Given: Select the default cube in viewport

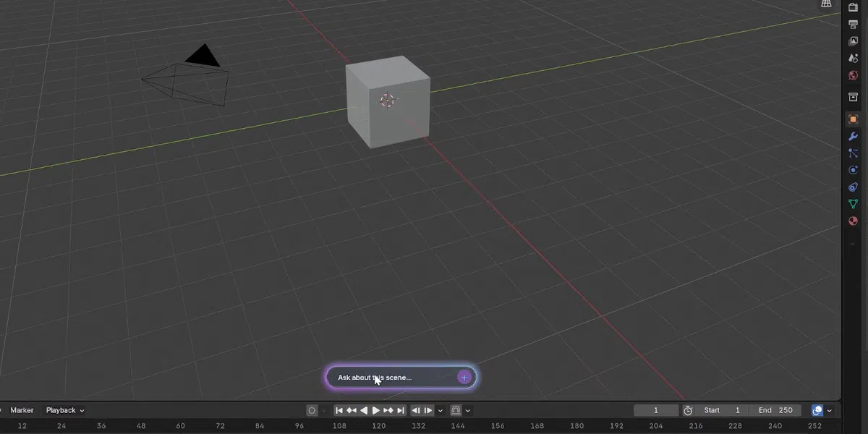Looking at the screenshot, I should click(x=388, y=103).
